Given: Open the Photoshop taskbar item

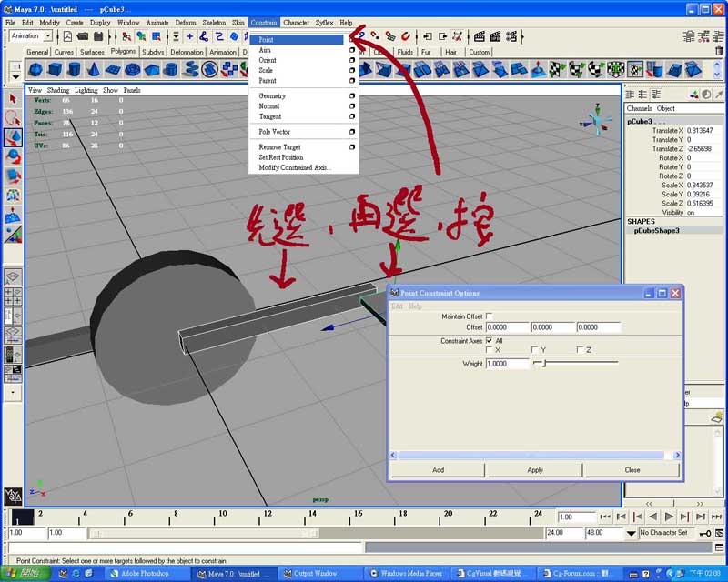Looking at the screenshot, I should click(145, 574).
